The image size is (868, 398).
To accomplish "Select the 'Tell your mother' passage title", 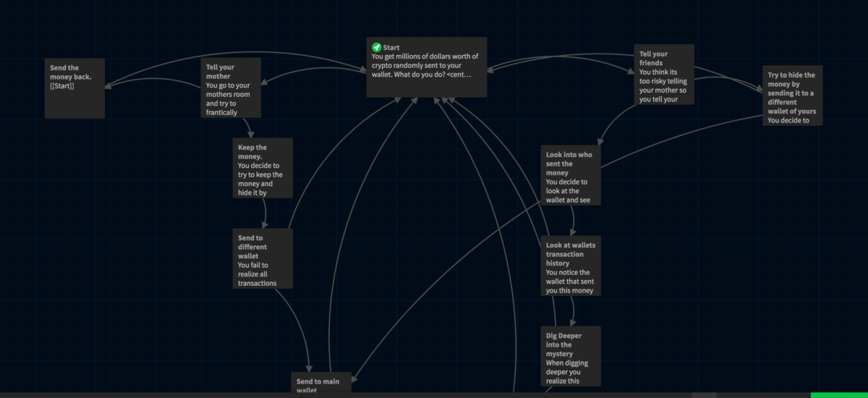I will [x=218, y=72].
